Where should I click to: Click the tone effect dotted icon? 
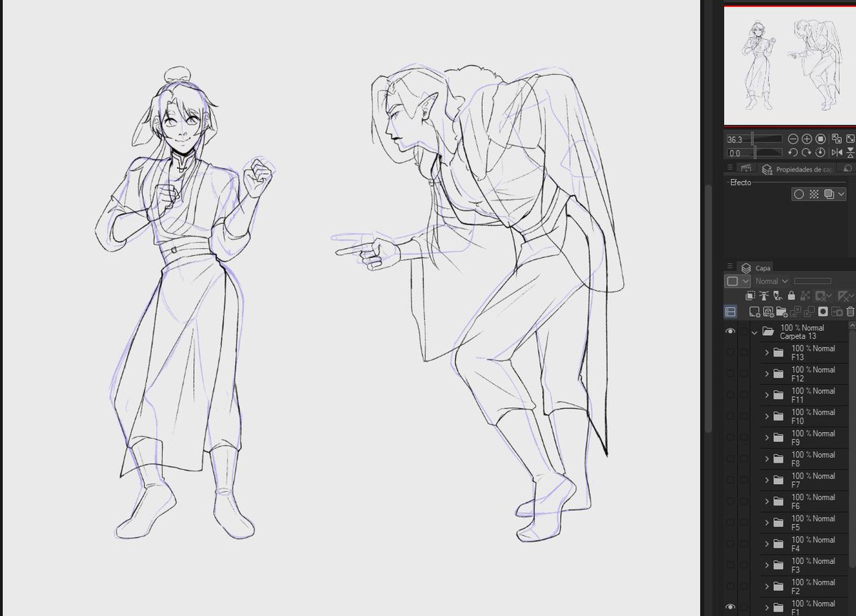point(814,194)
